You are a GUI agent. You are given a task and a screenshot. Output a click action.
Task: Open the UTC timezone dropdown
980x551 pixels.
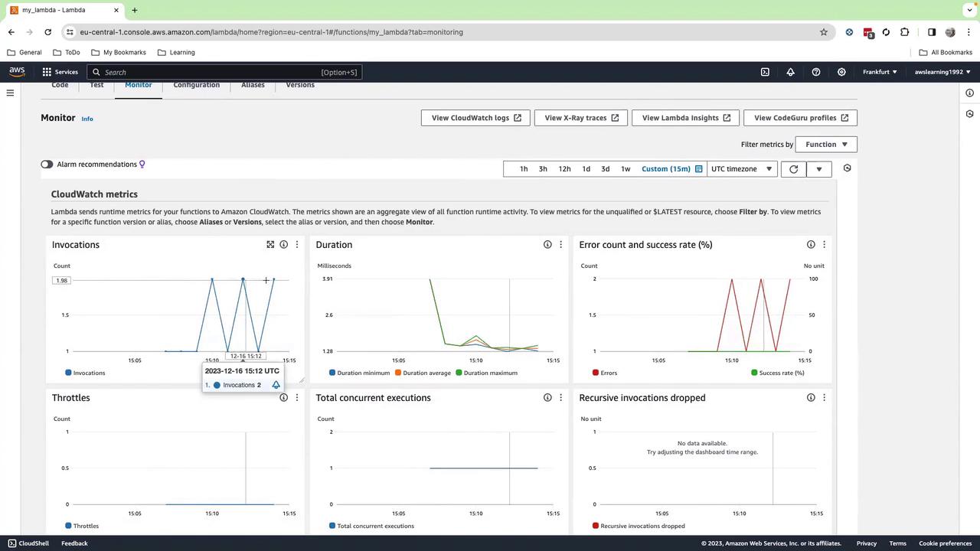tap(740, 169)
